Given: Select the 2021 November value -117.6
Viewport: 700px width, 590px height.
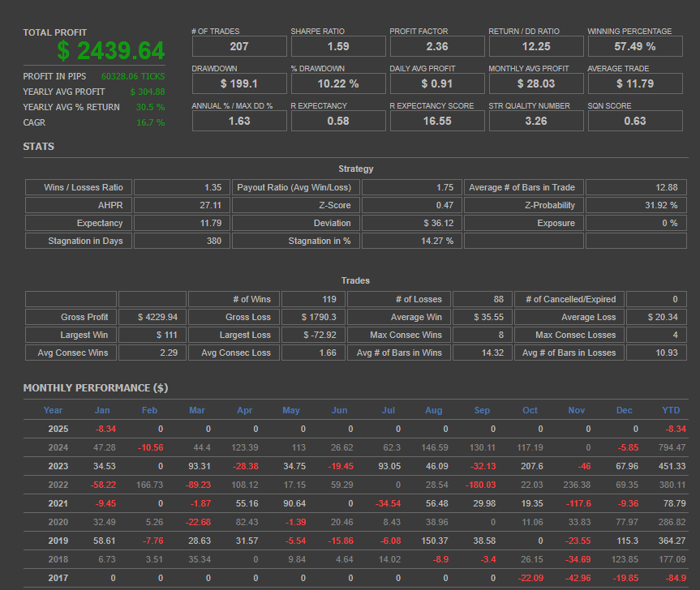Looking at the screenshot, I should [x=578, y=504].
